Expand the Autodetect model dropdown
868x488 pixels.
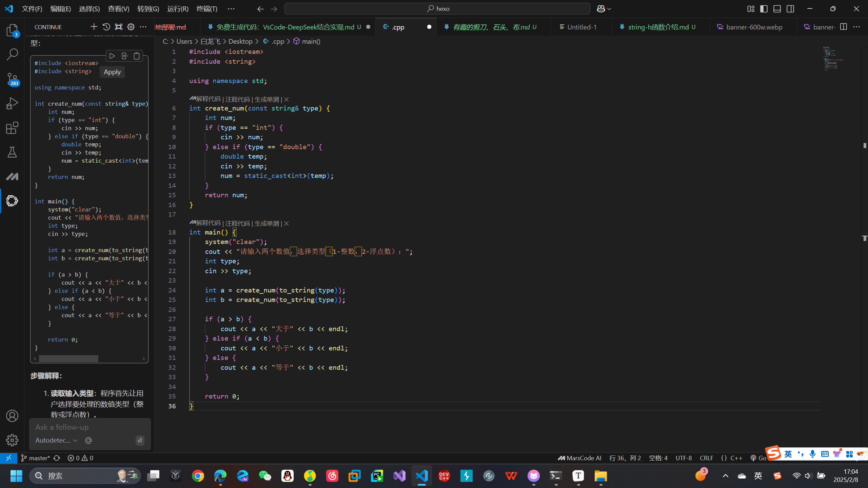point(57,440)
